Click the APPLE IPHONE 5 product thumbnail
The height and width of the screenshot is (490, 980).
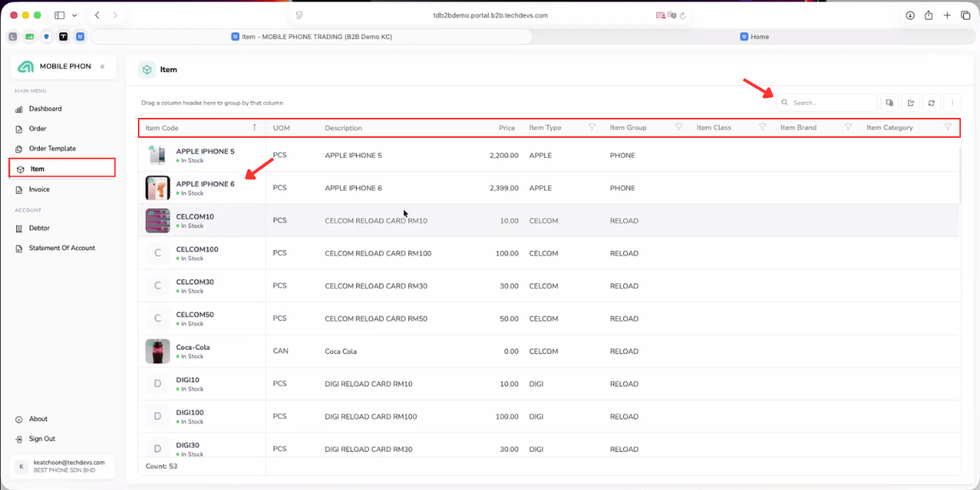click(x=158, y=155)
